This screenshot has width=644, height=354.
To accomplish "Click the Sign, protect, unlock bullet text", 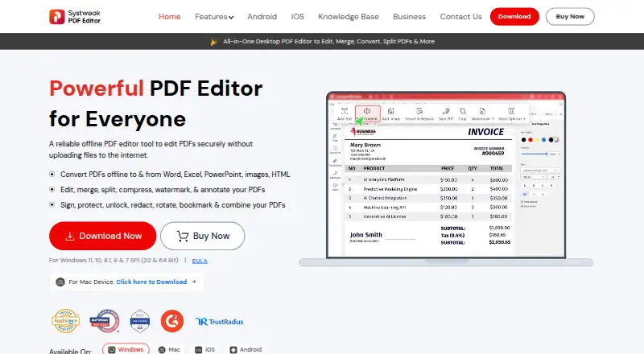I will click(173, 205).
